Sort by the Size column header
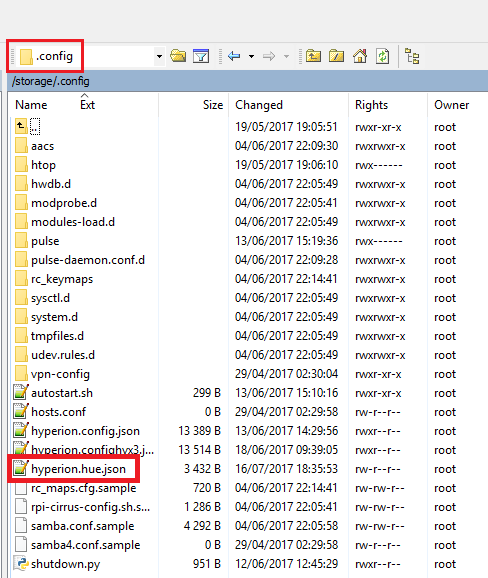The width and height of the screenshot is (488, 578). click(213, 105)
